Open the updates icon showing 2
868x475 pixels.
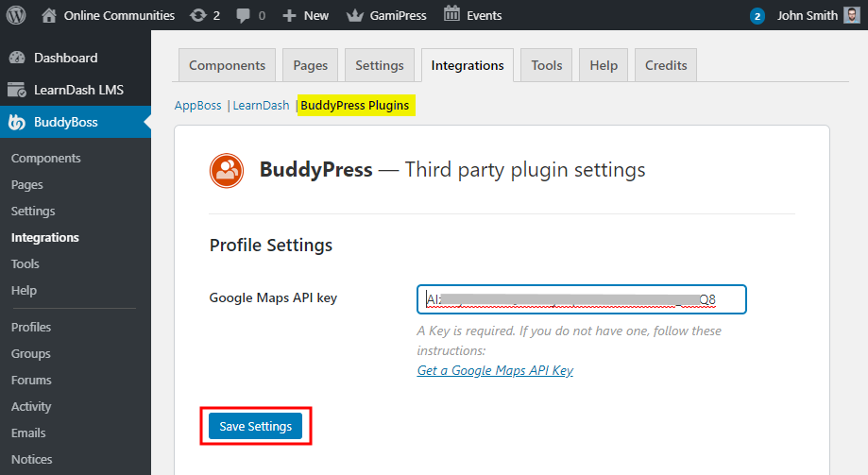(196, 15)
